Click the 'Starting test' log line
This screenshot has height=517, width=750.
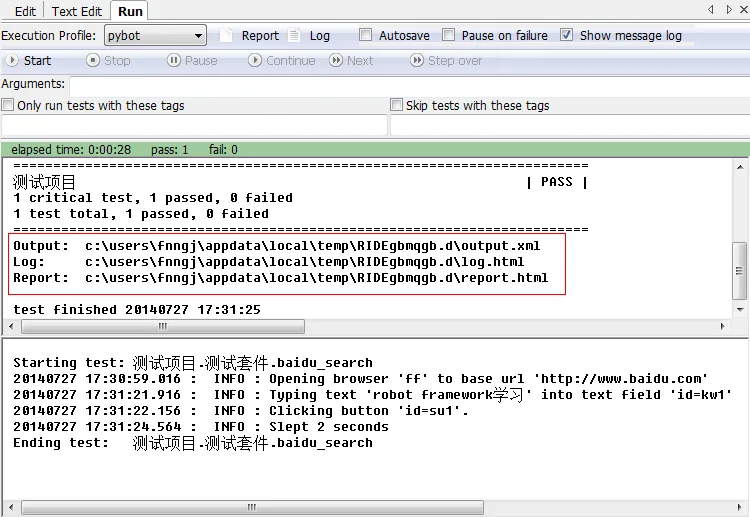pos(193,363)
